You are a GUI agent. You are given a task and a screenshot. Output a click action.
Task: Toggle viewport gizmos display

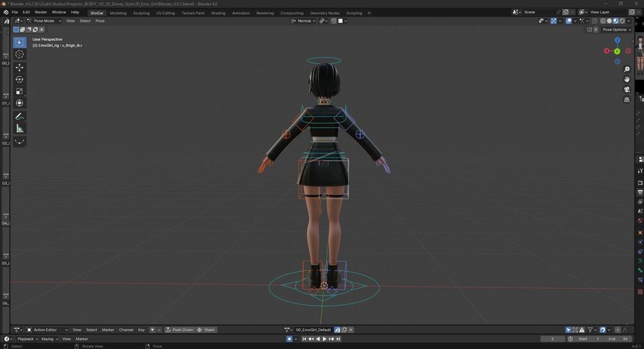tap(553, 21)
